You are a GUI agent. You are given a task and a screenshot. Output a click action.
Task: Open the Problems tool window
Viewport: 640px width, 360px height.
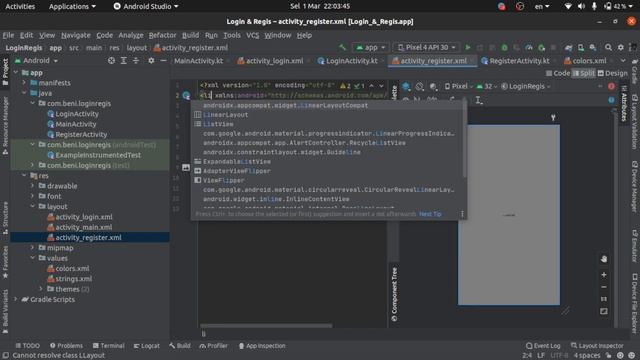[66, 346]
